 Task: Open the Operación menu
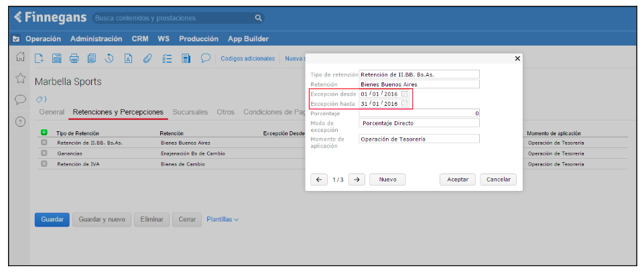(x=43, y=39)
